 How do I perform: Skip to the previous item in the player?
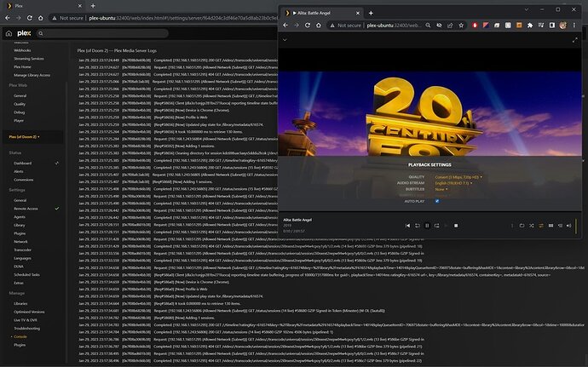pos(407,226)
